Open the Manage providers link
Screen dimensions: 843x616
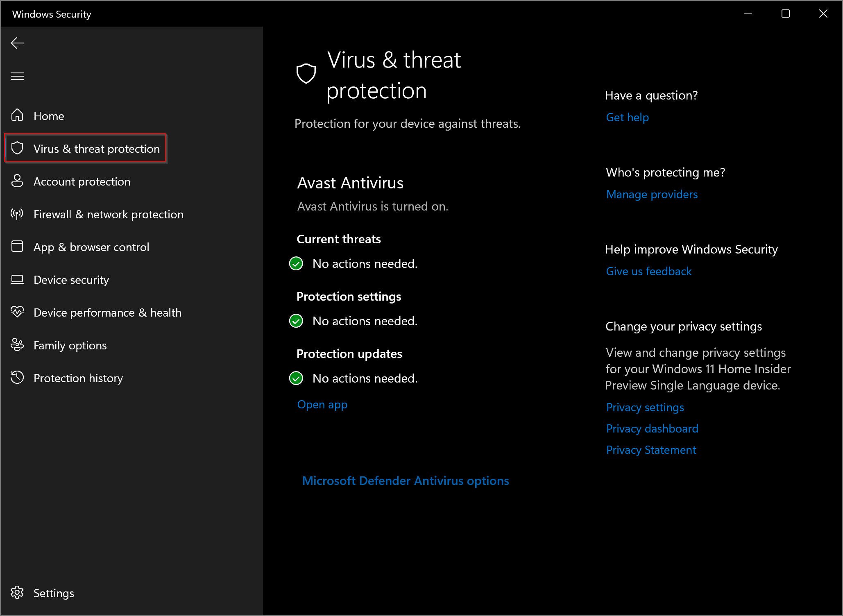[x=652, y=195]
